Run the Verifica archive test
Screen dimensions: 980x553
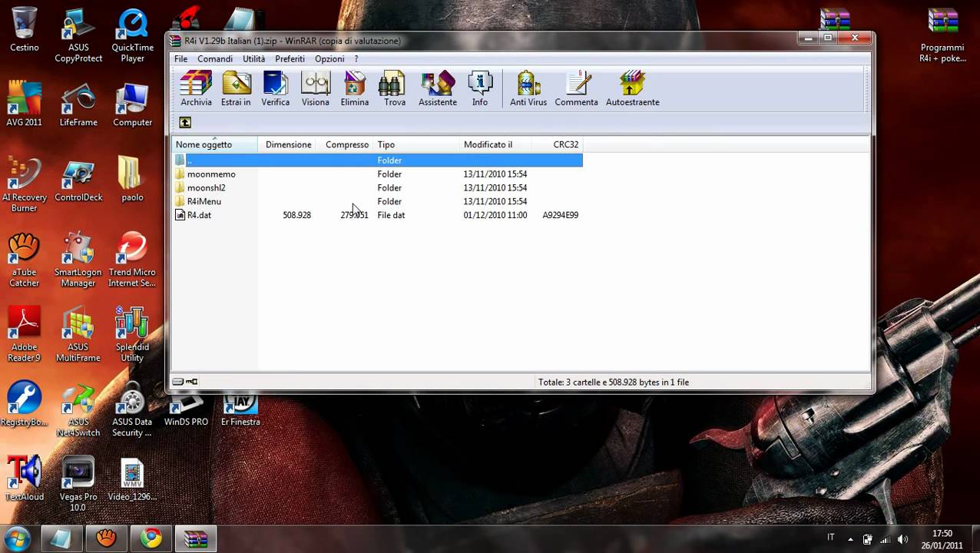pos(275,89)
